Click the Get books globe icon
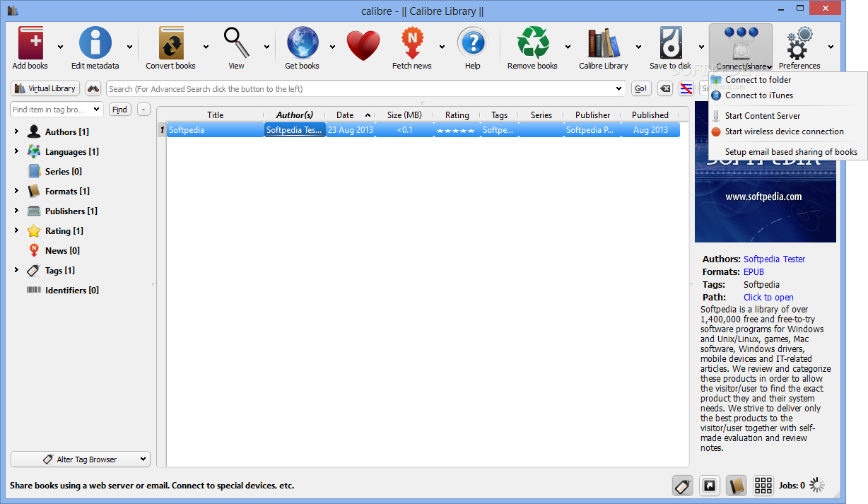868x504 pixels. coord(302,44)
